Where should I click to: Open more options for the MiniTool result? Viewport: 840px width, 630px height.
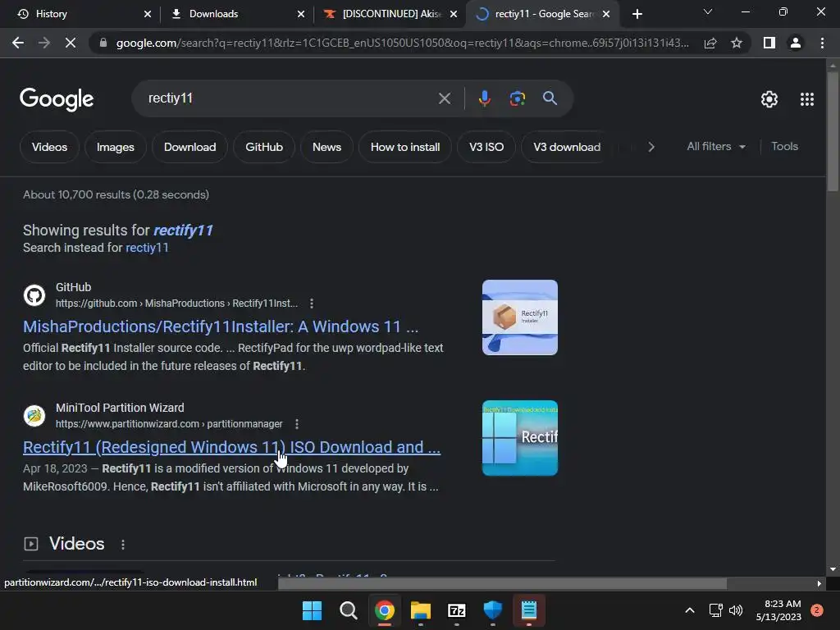297,424
